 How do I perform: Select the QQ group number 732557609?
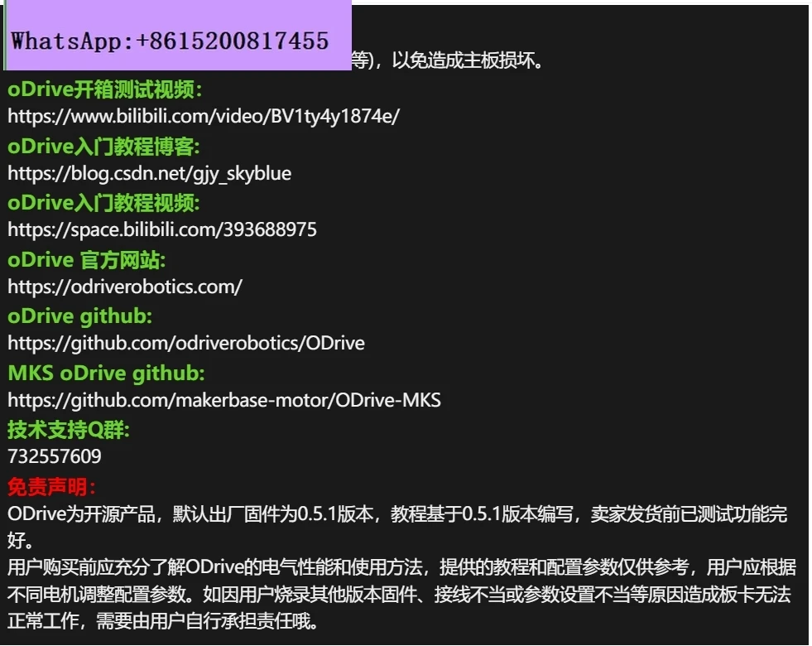click(x=55, y=456)
